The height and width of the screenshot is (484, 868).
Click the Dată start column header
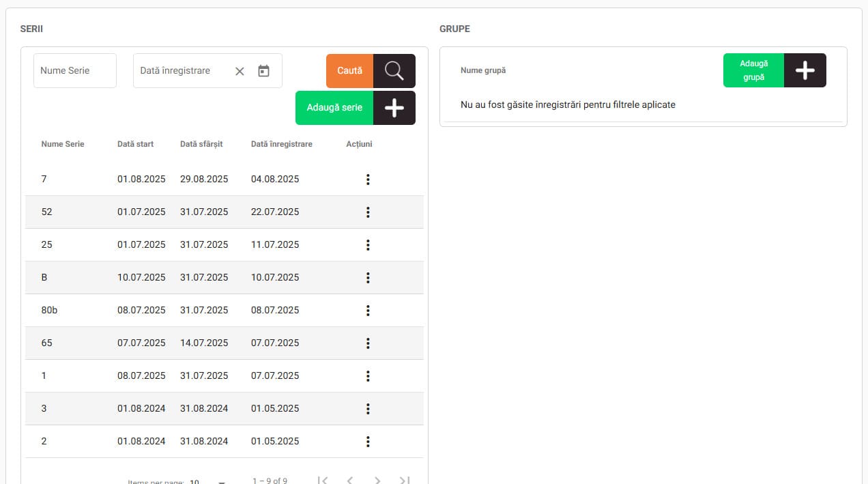pyautogui.click(x=135, y=144)
